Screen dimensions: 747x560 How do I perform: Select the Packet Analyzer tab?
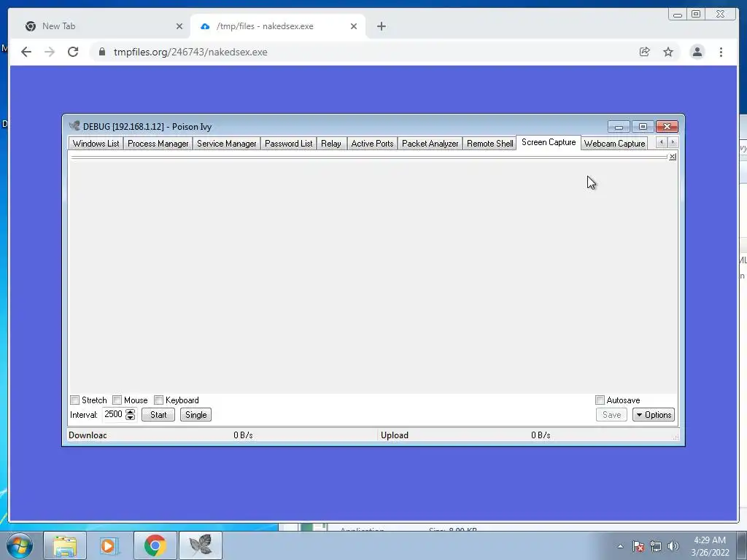click(x=430, y=144)
